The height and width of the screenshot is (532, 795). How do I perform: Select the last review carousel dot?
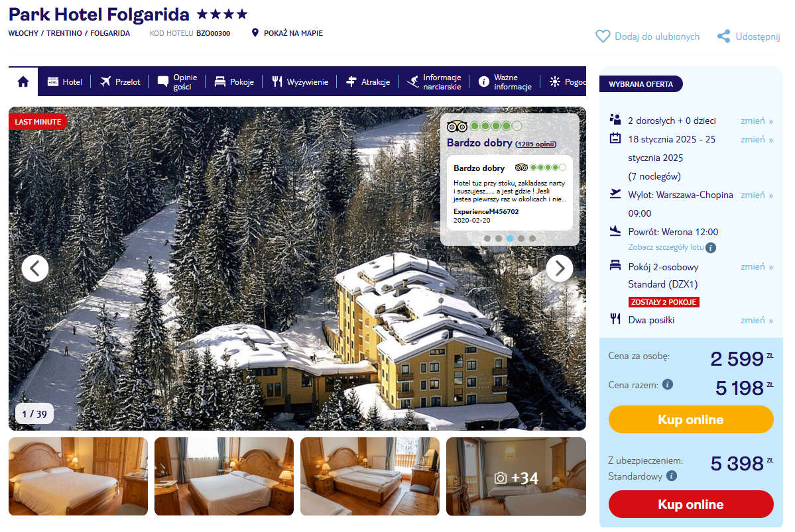[x=532, y=238]
